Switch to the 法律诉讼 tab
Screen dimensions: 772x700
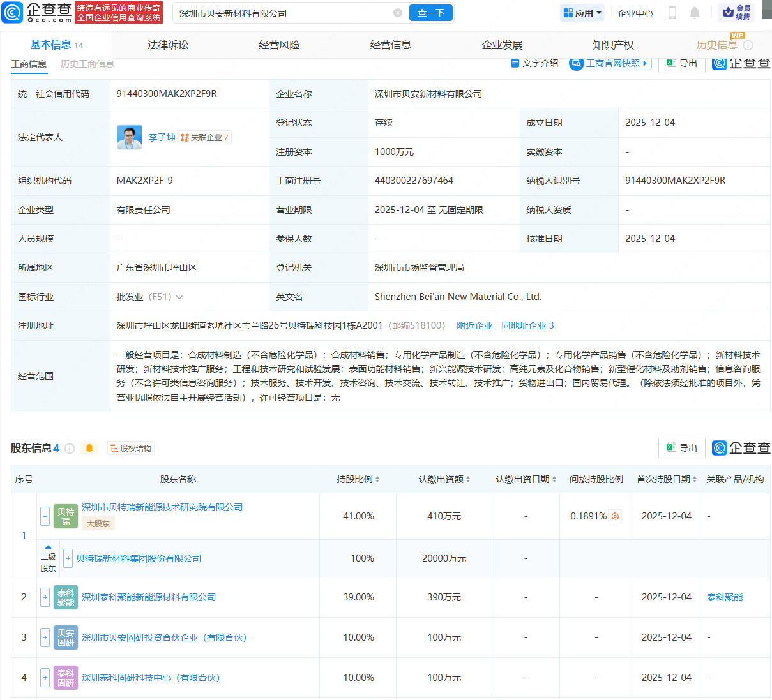point(167,45)
